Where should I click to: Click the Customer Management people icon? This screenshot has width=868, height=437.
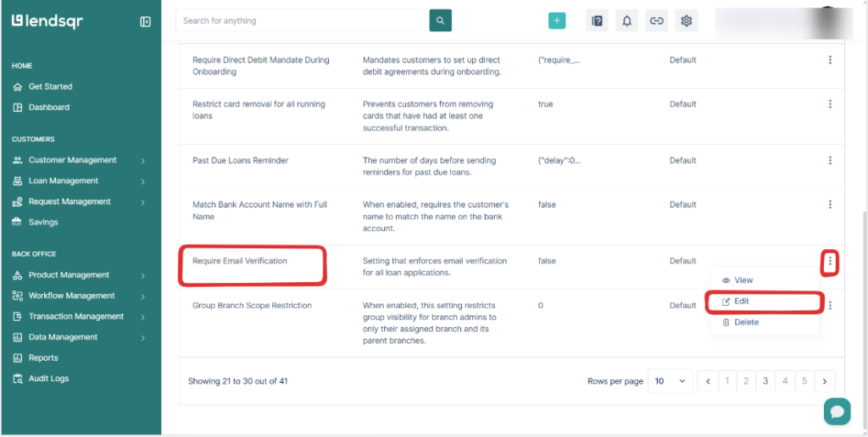point(17,160)
